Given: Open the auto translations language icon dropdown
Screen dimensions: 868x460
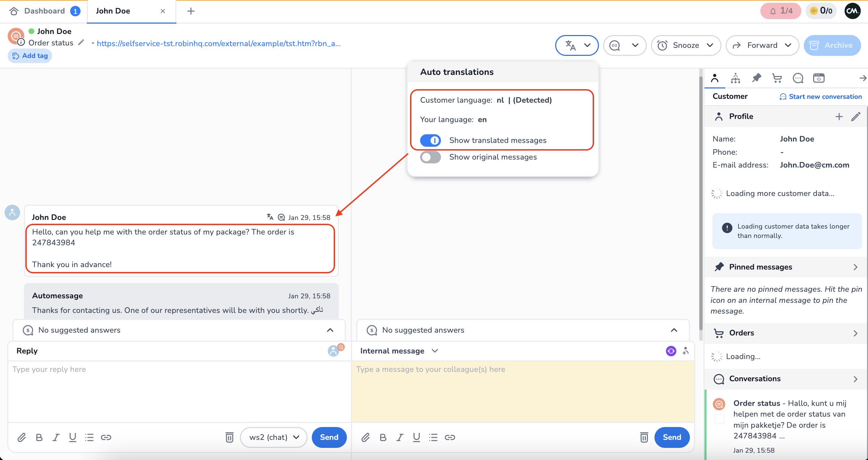Looking at the screenshot, I should click(x=577, y=45).
